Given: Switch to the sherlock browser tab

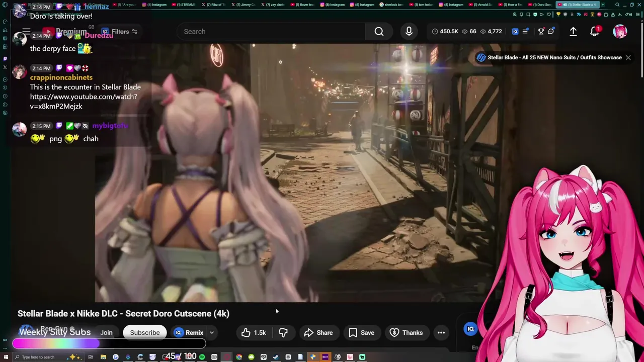Looking at the screenshot, I should point(391,5).
